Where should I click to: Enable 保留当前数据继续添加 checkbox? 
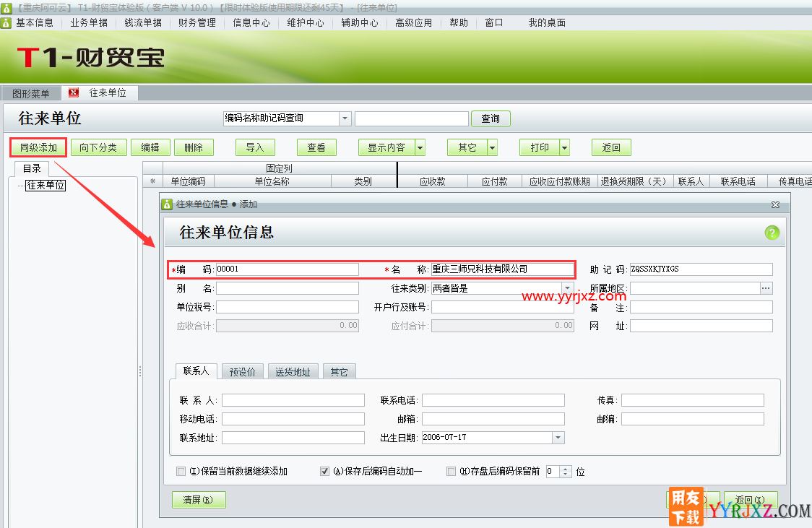(181, 471)
